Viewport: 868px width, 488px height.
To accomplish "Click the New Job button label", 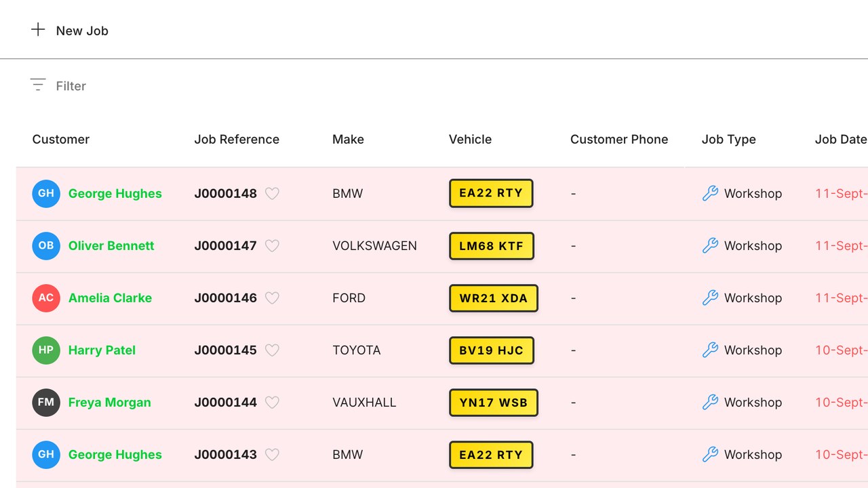I will [82, 30].
